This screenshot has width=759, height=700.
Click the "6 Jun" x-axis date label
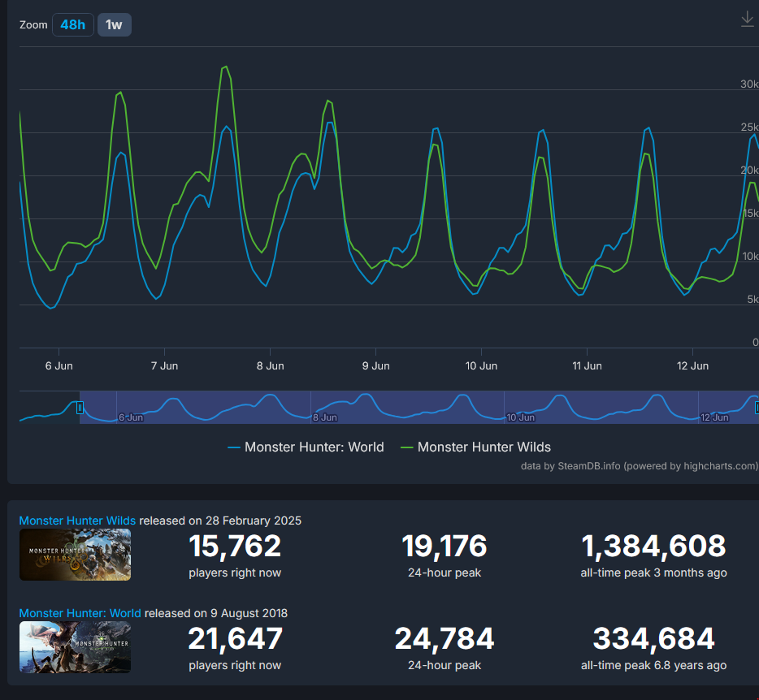[x=59, y=365]
